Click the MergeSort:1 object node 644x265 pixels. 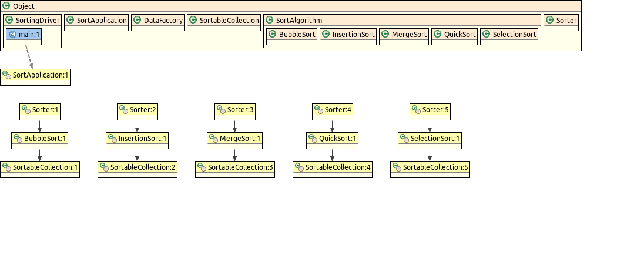point(235,139)
